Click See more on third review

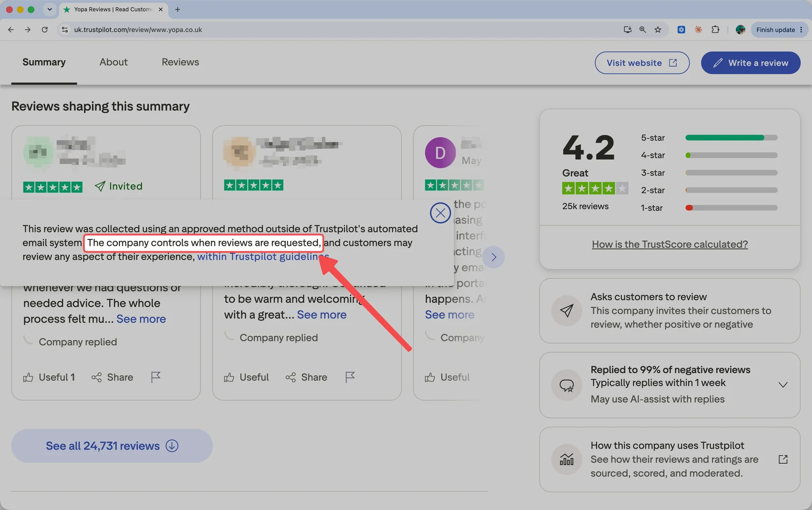tap(450, 314)
